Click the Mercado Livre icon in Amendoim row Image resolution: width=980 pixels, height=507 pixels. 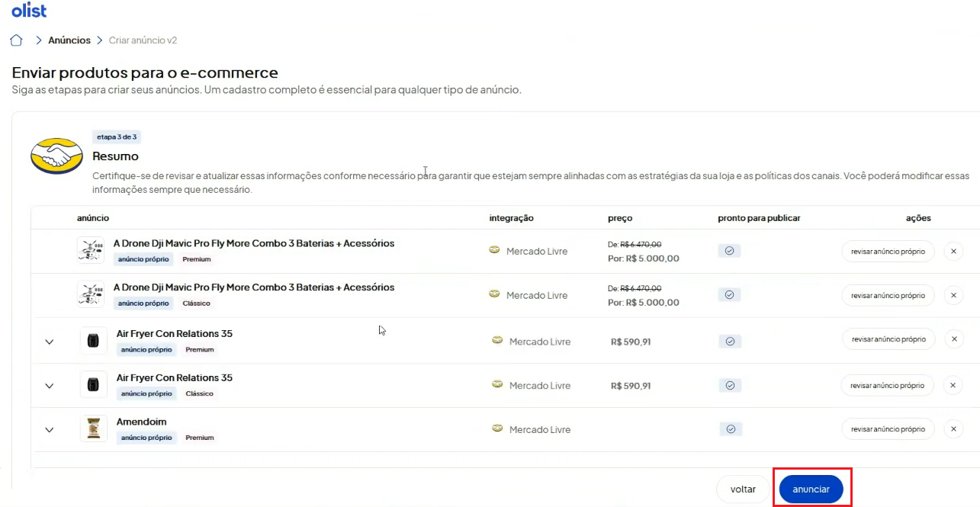[497, 428]
